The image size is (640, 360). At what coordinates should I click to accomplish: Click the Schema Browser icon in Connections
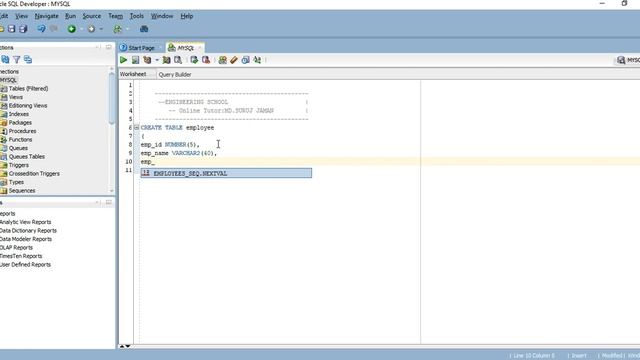point(28,60)
